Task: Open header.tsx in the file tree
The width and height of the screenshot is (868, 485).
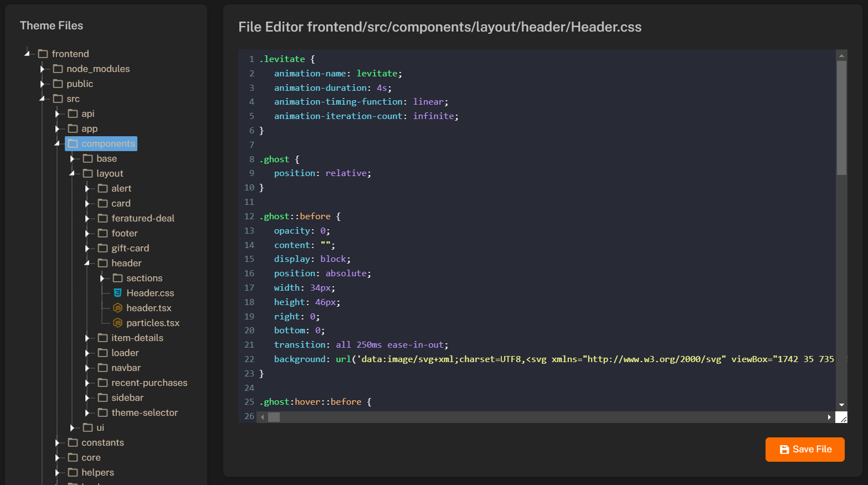Action: tap(149, 308)
